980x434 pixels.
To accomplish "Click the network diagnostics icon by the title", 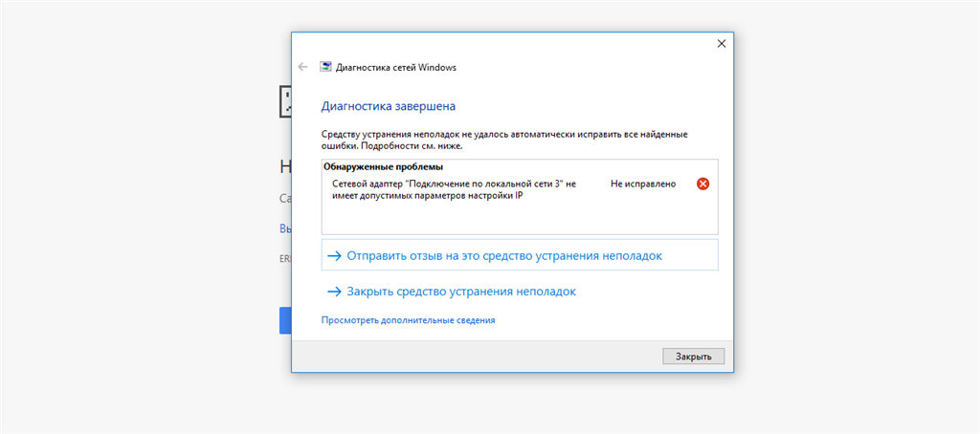I will [x=325, y=68].
